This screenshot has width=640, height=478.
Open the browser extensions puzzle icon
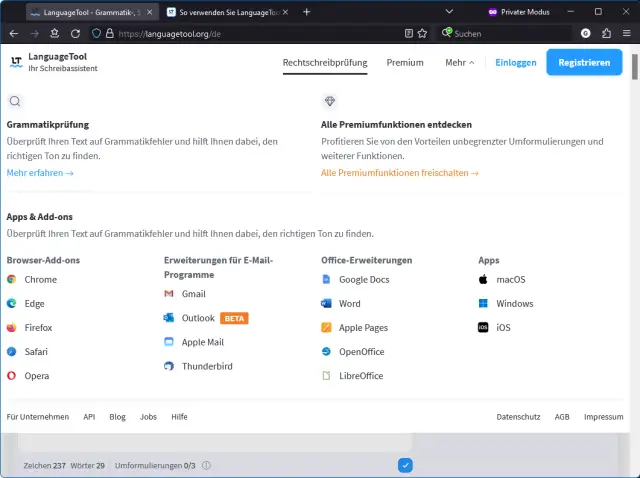click(x=607, y=33)
